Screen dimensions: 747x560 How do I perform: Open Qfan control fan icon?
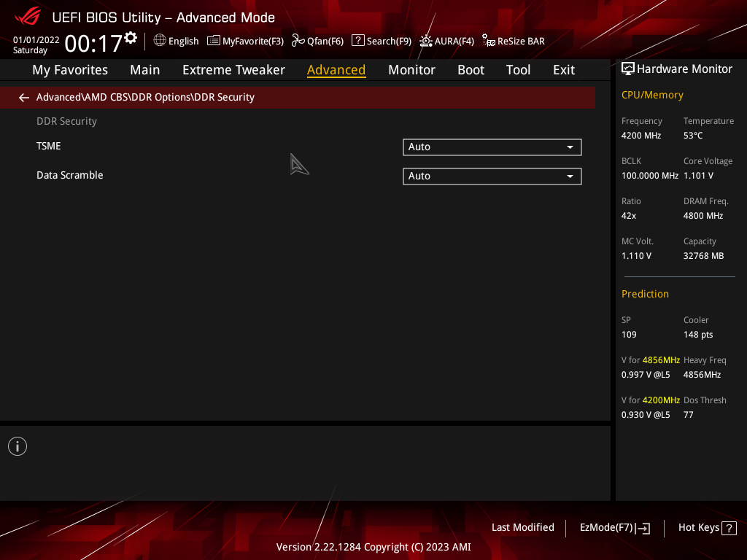click(x=298, y=41)
